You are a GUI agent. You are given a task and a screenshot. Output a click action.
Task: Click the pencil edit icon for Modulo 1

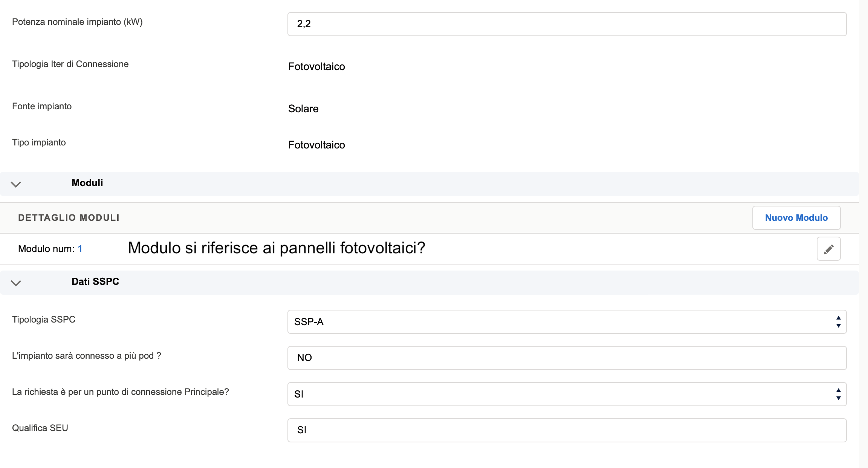tap(828, 249)
